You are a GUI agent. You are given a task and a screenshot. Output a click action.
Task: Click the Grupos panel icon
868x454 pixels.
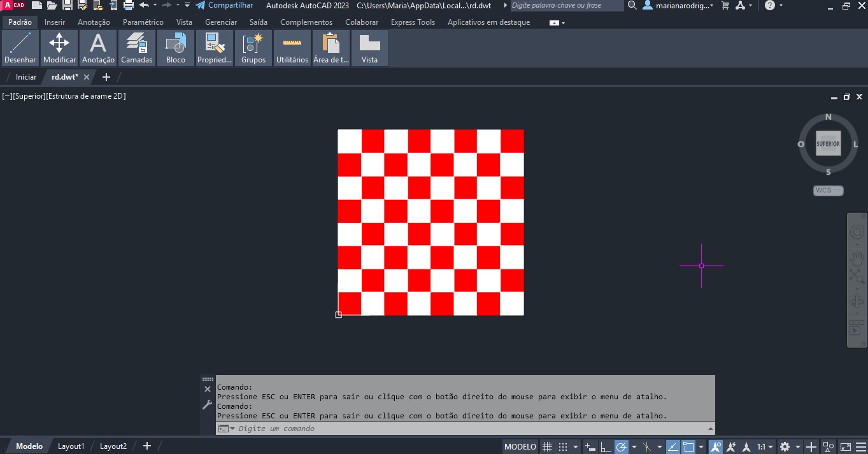[x=253, y=48]
